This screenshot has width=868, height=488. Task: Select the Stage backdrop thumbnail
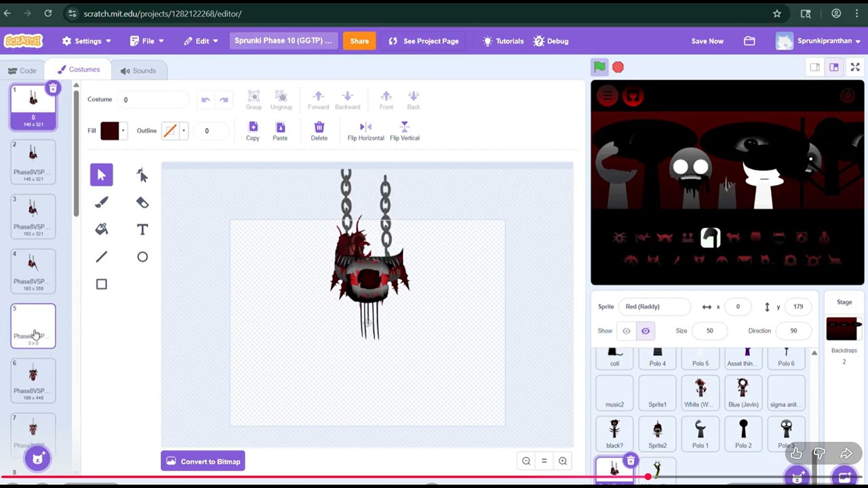point(844,329)
